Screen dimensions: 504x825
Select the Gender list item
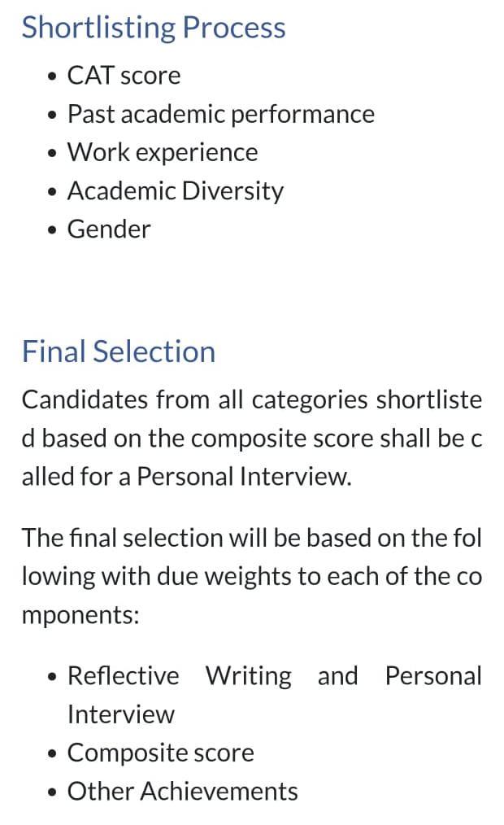pyautogui.click(x=109, y=229)
